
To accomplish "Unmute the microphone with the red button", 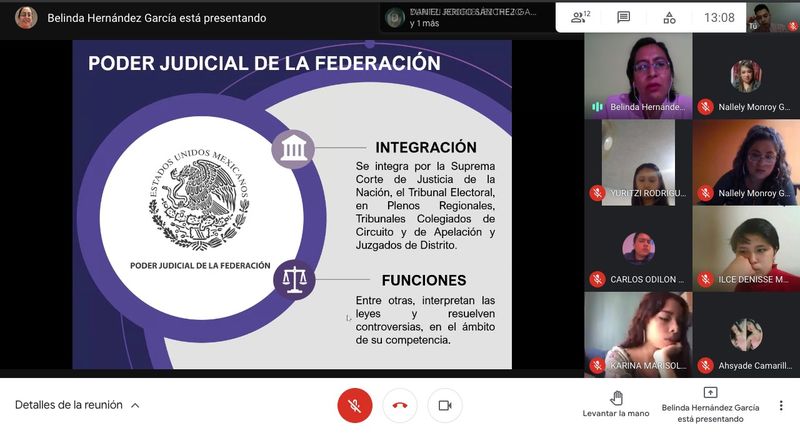I will pos(355,405).
